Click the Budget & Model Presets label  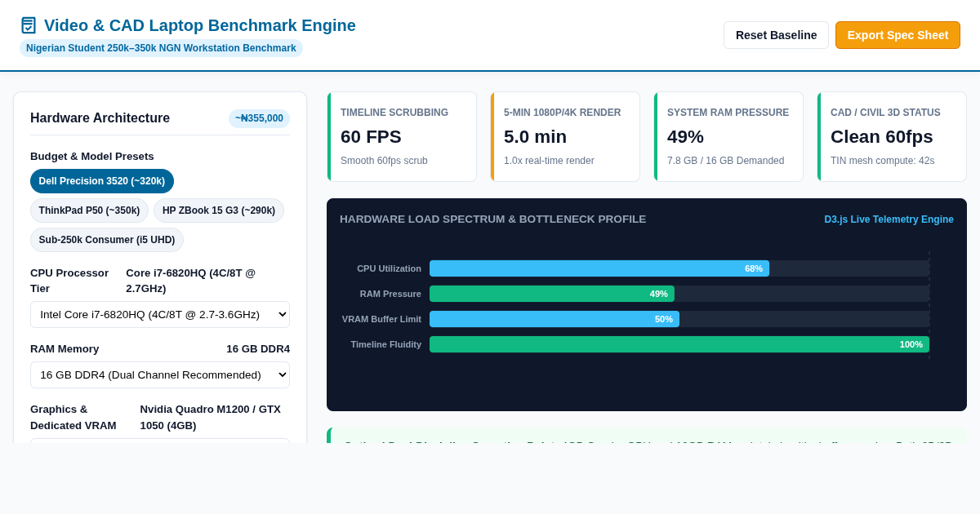tap(92, 156)
